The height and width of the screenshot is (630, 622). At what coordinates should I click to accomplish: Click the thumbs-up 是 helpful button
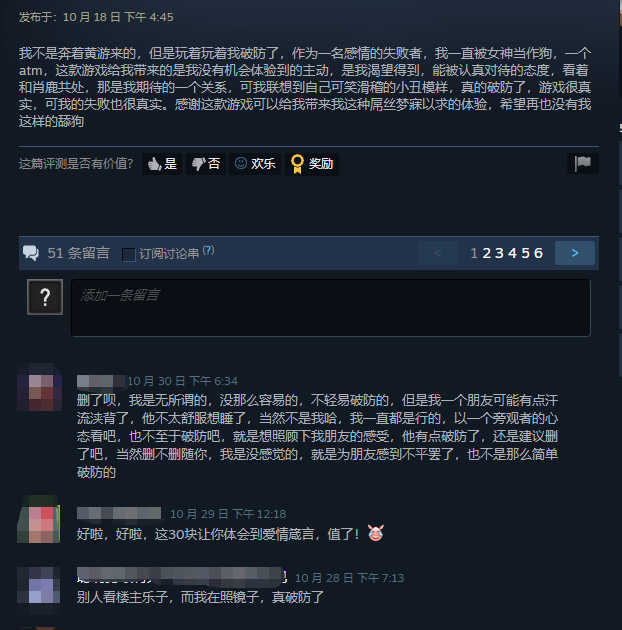pyautogui.click(x=162, y=164)
